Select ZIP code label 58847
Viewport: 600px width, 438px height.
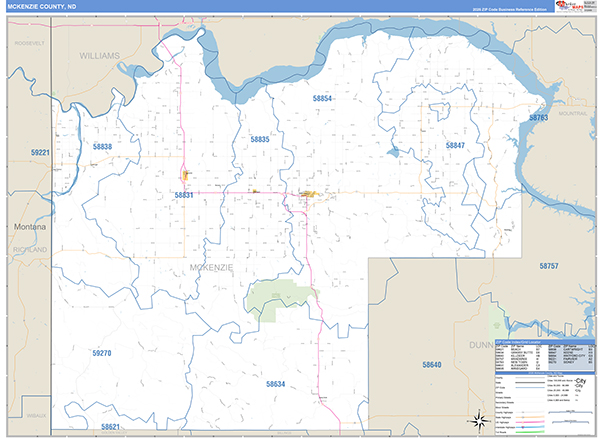[455, 145]
